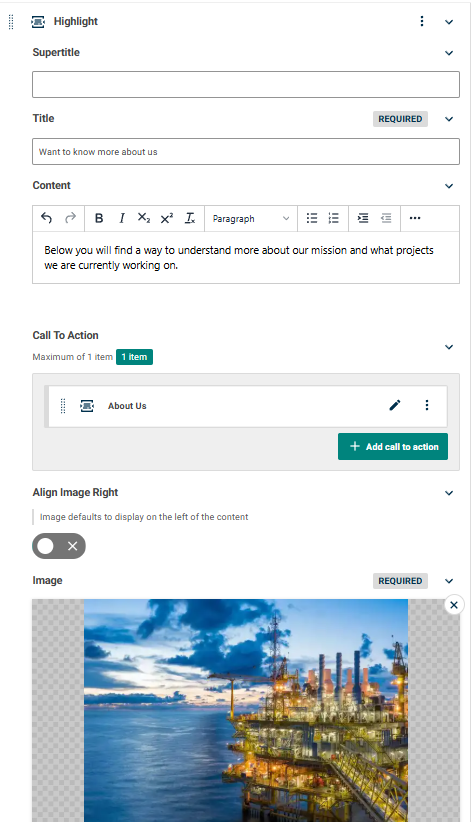Toggle the Align Image Right switch

point(59,546)
